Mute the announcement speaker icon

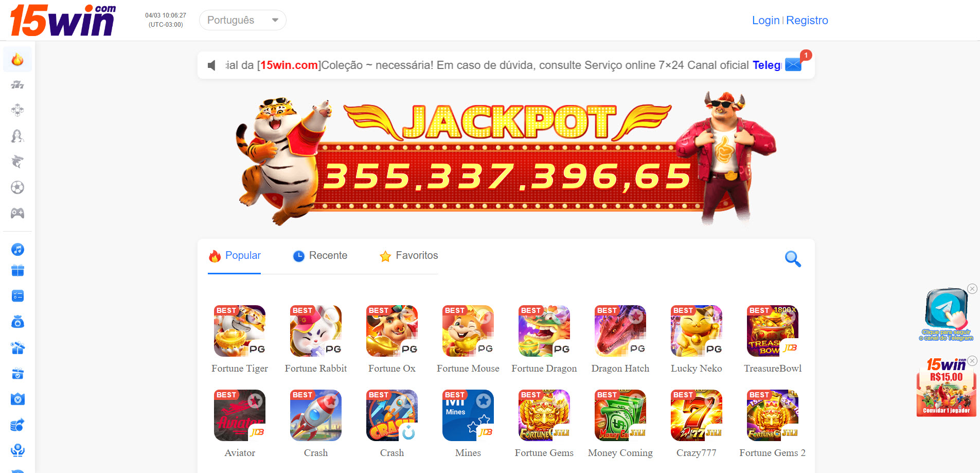coord(211,65)
